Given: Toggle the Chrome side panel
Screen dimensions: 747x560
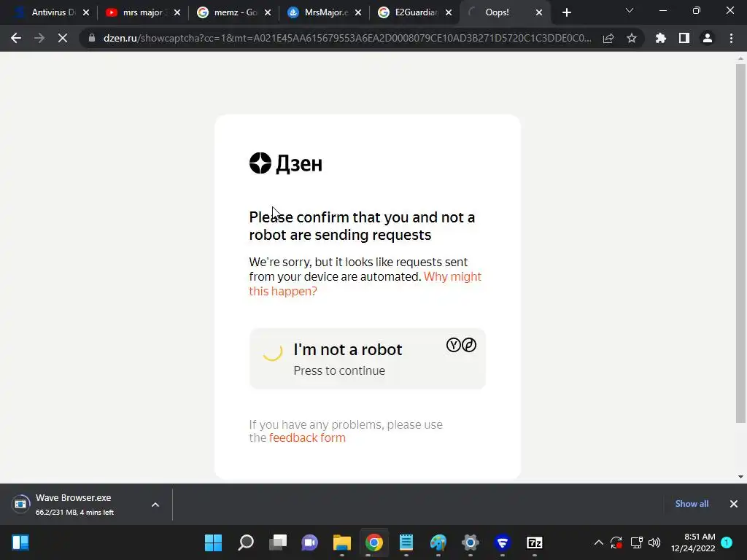Looking at the screenshot, I should [684, 38].
